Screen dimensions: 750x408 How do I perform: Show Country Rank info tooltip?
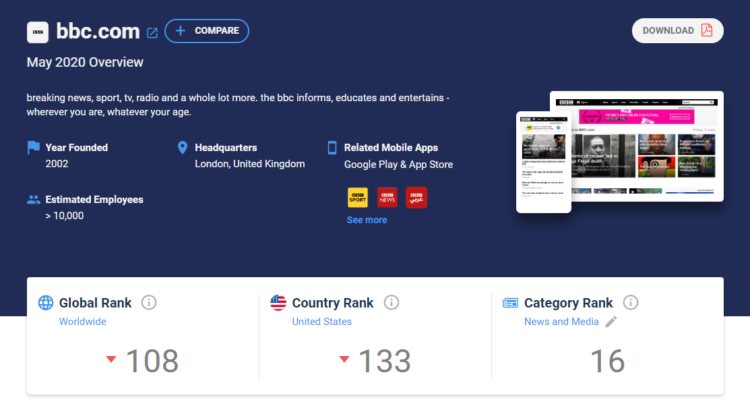(391, 303)
